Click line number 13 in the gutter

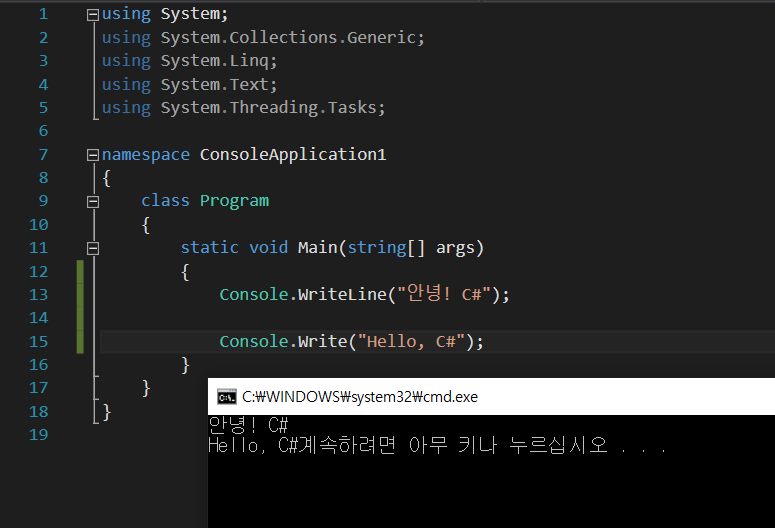click(39, 295)
